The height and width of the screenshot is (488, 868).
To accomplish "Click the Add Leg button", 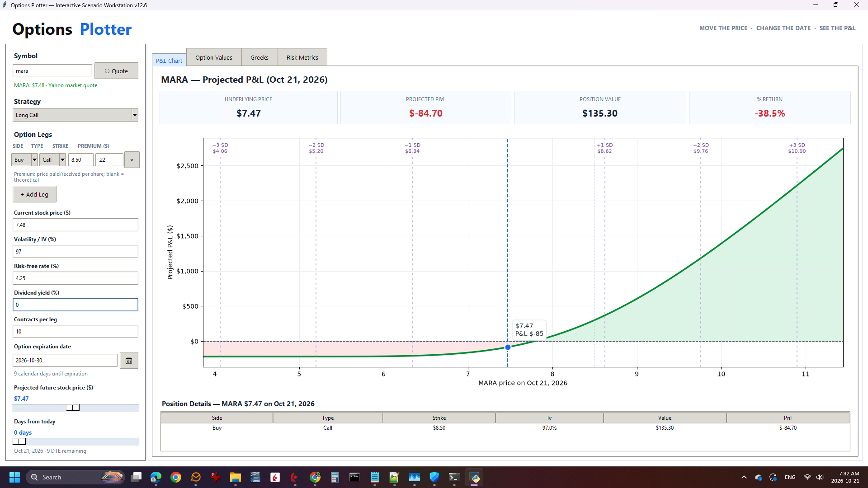I will point(34,194).
